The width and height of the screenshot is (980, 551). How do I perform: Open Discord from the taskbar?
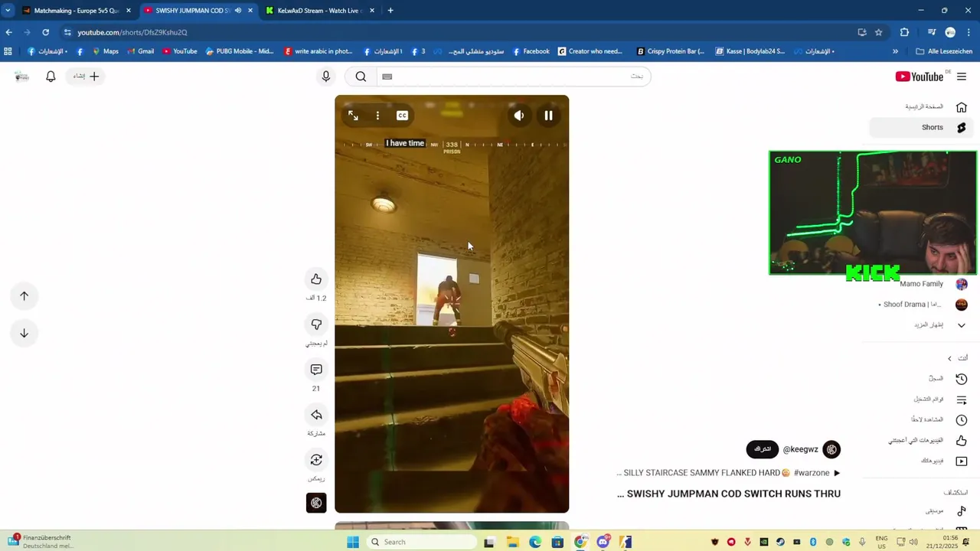603,542
